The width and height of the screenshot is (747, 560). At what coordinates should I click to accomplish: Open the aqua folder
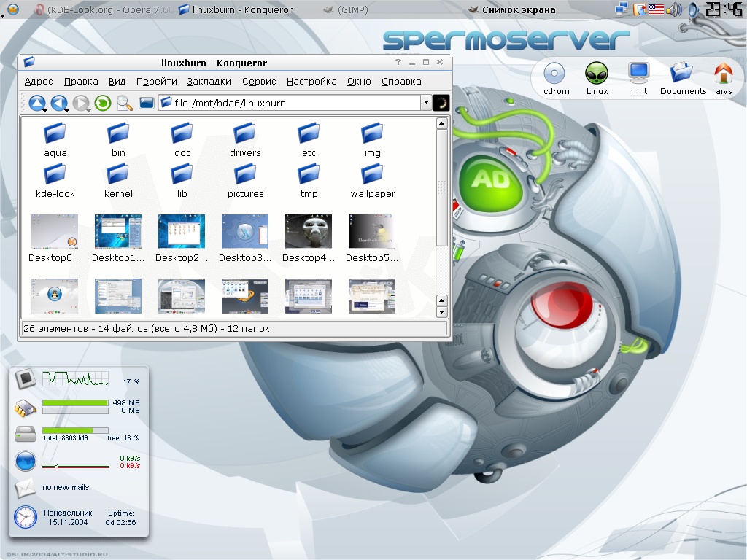(55, 139)
